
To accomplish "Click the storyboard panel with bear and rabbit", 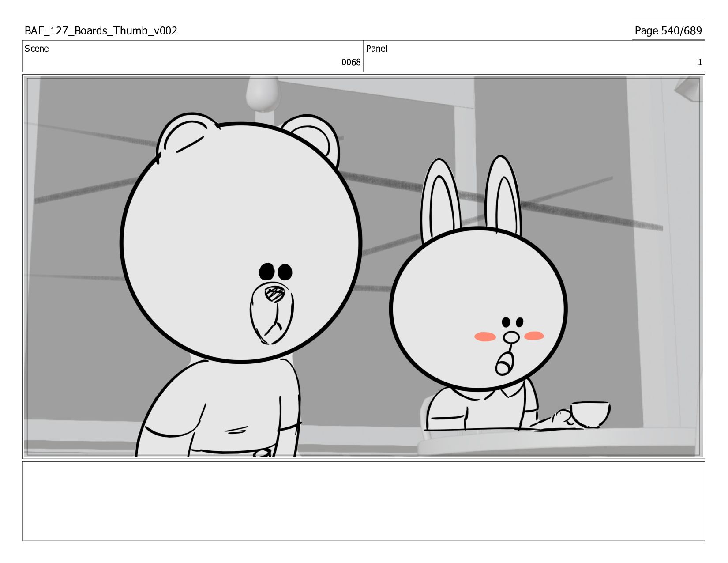I will [x=363, y=267].
